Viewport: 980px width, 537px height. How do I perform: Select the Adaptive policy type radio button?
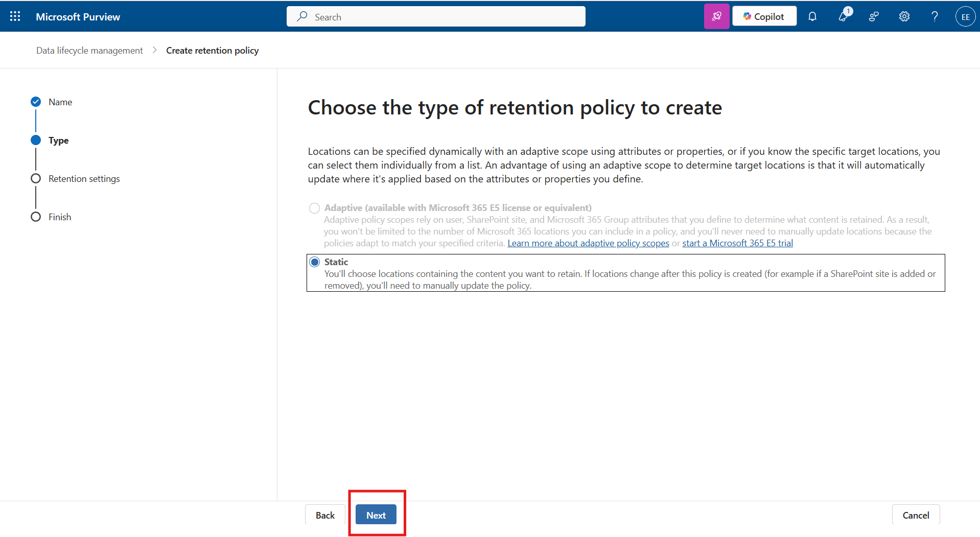[314, 208]
